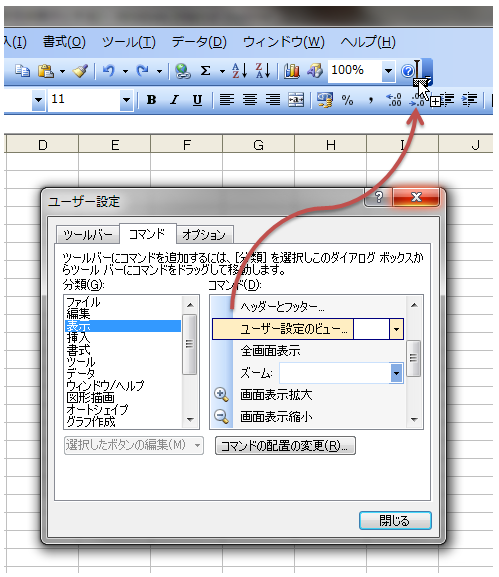Switch to the オプション tab
This screenshot has height=577, width=499.
(204, 234)
